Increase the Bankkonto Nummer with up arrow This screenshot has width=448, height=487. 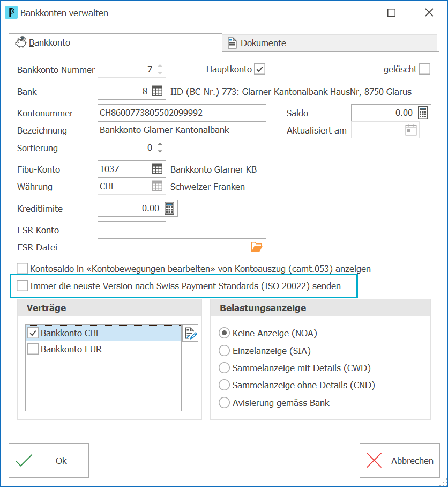tap(160, 66)
